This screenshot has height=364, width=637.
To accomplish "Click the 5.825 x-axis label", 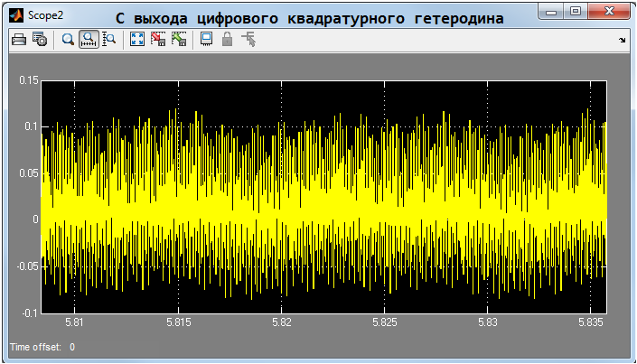I will 385,322.
